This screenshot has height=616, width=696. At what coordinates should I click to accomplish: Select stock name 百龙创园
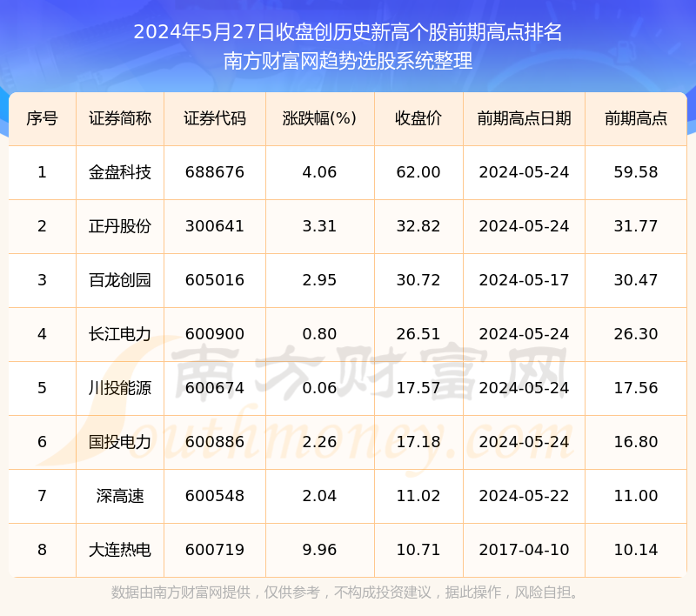(120, 280)
